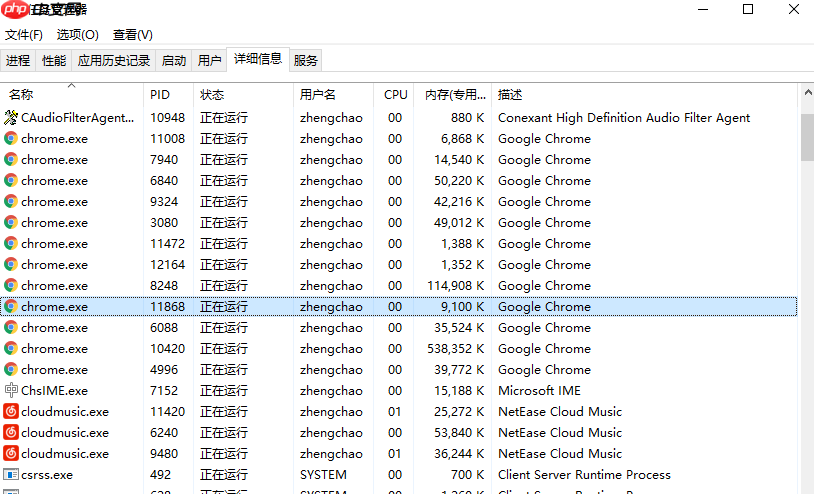
Task: Click memory value 538,352 K
Action: tap(455, 349)
